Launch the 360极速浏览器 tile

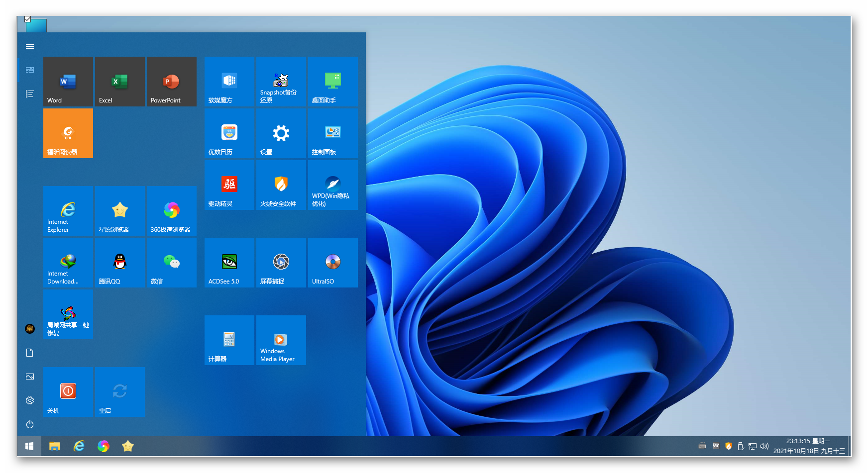(x=172, y=211)
